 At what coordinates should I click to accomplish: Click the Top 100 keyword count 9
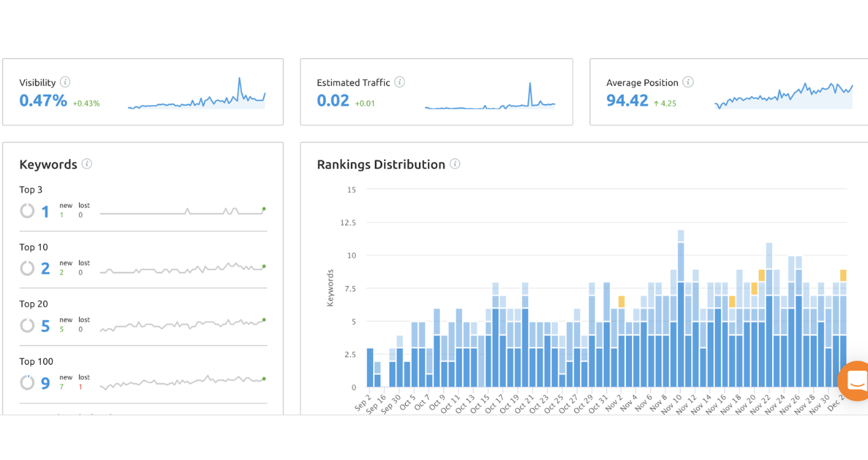(x=45, y=383)
